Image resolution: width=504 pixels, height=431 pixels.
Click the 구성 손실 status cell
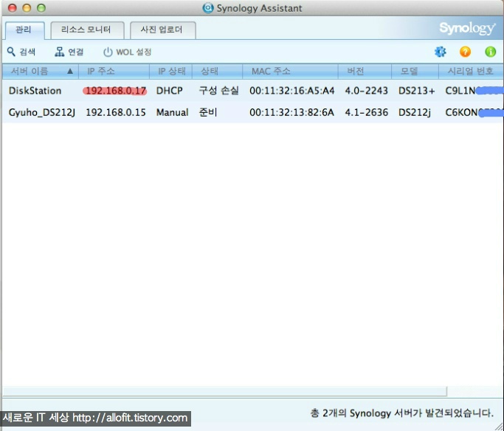click(219, 91)
